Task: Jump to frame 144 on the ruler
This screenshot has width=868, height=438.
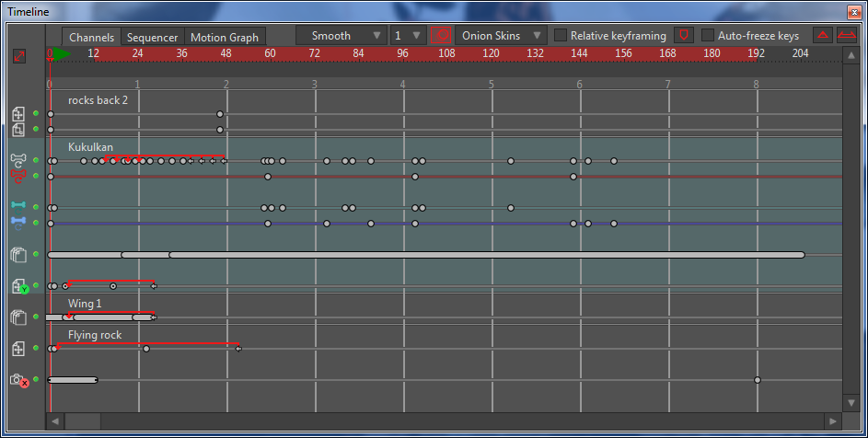Action: 579,53
